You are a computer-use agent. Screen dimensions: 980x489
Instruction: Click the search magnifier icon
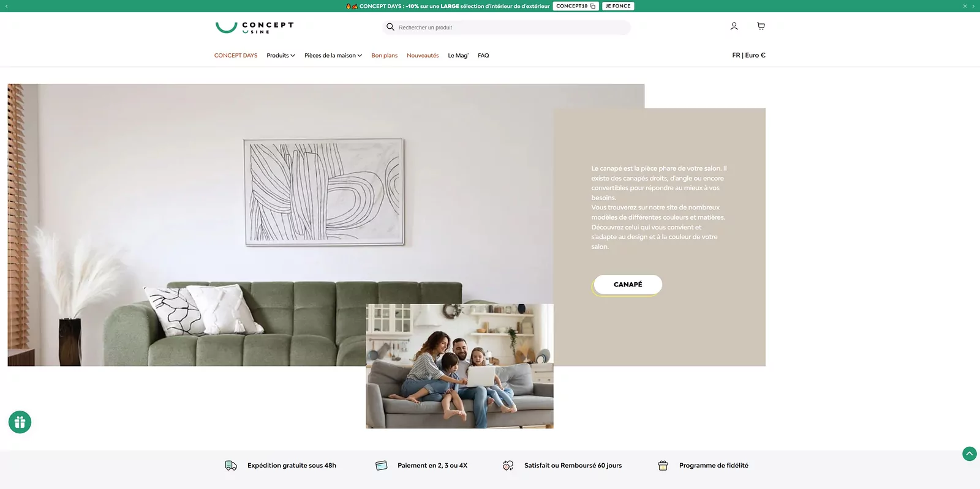[390, 27]
